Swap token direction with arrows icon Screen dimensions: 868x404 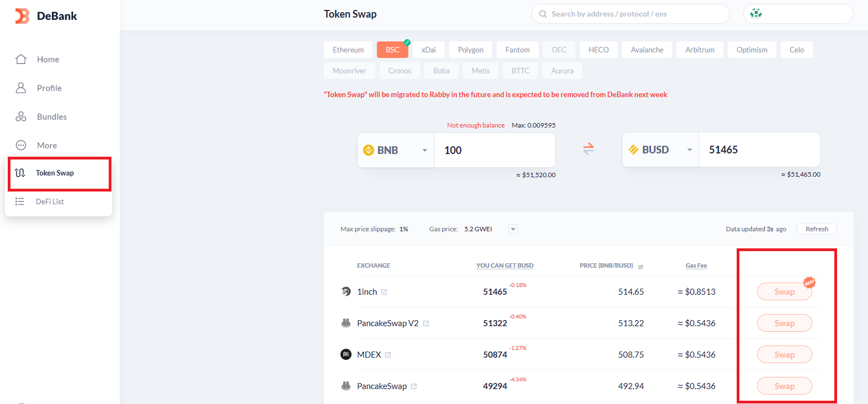click(589, 149)
